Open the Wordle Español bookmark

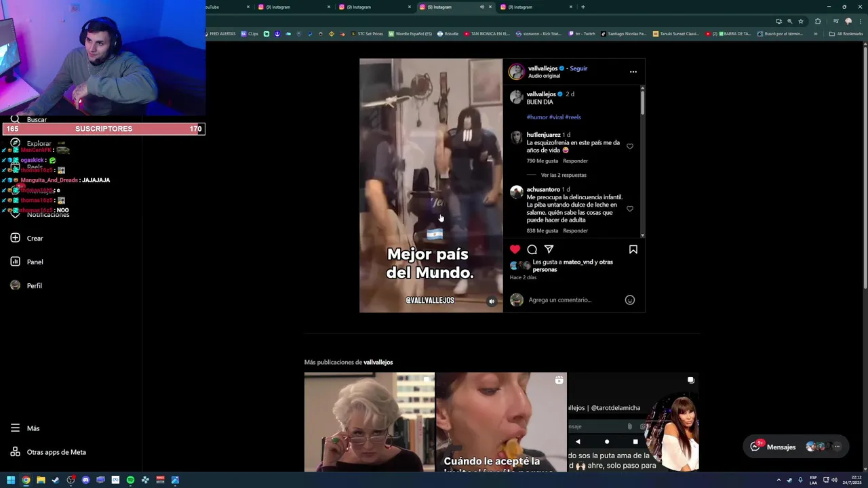tap(410, 34)
